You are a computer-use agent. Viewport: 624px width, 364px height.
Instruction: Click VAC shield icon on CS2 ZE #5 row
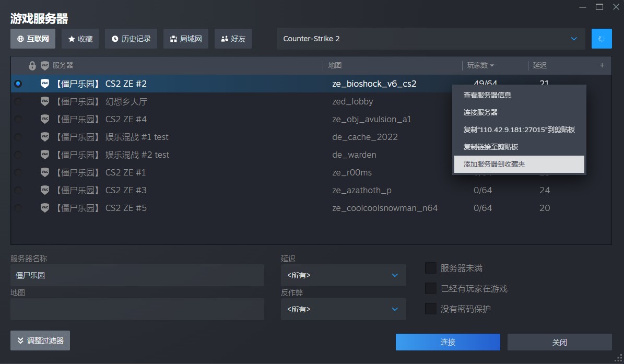[45, 208]
